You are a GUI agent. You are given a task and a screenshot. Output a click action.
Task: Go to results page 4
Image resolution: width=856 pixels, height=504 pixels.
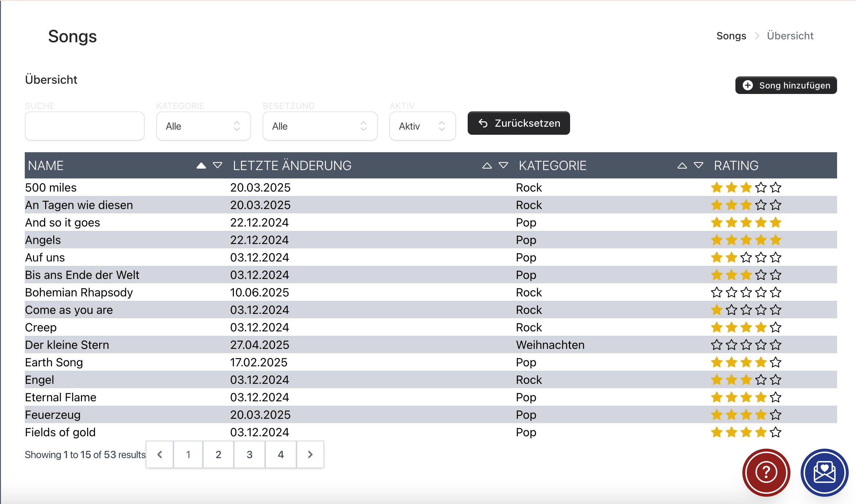pyautogui.click(x=280, y=454)
